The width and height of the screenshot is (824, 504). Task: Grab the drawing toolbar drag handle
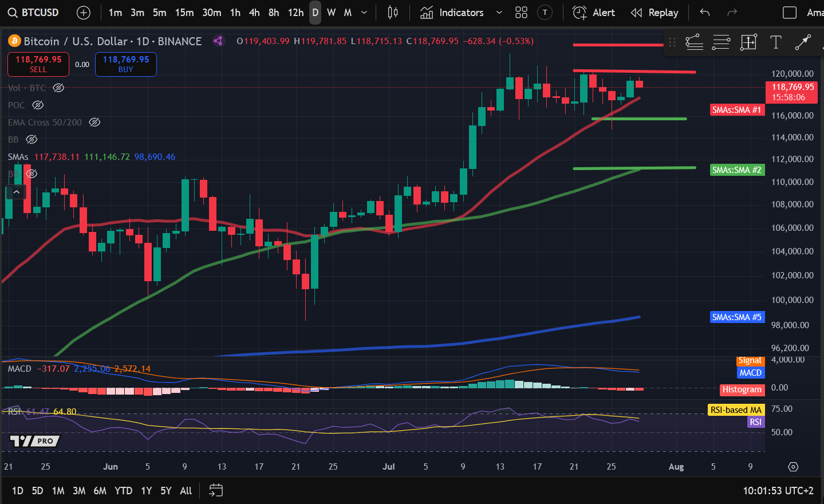pyautogui.click(x=672, y=42)
